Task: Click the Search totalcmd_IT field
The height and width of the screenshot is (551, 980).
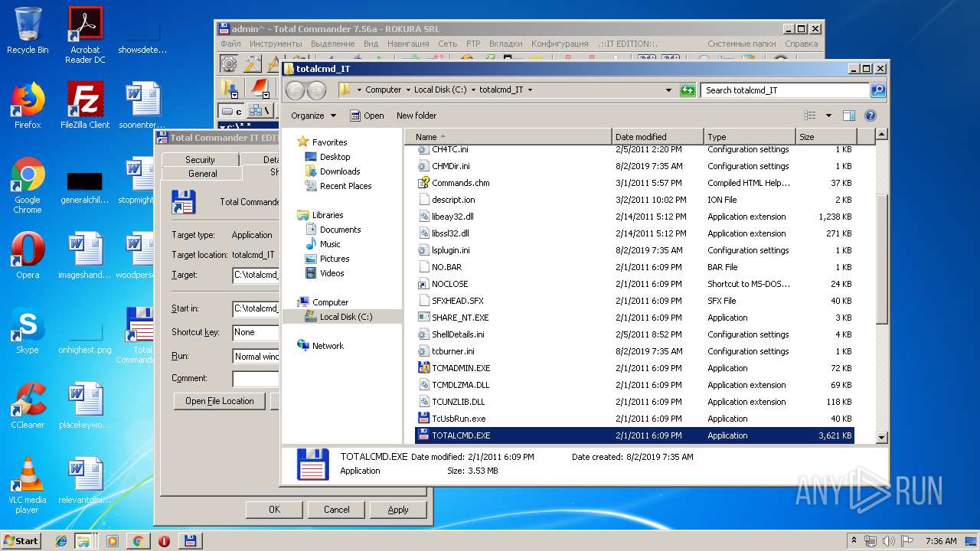Action: [x=785, y=90]
